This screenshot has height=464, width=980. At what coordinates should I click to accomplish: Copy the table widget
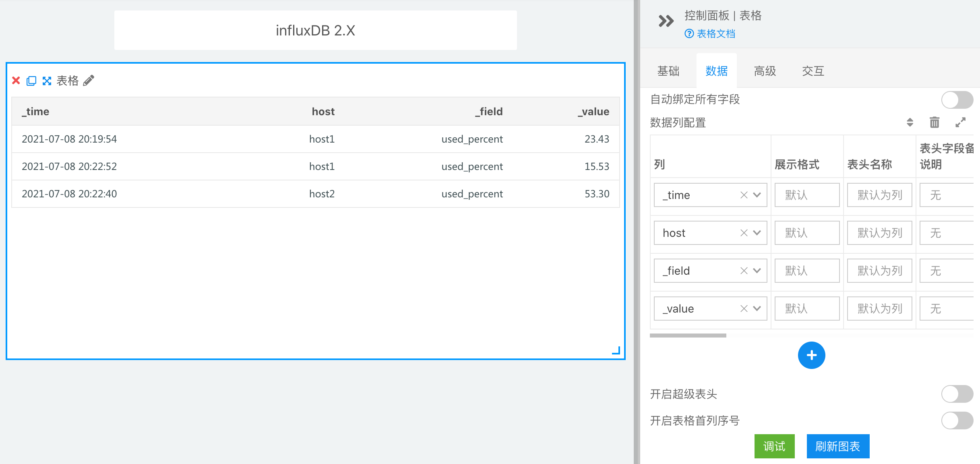31,81
